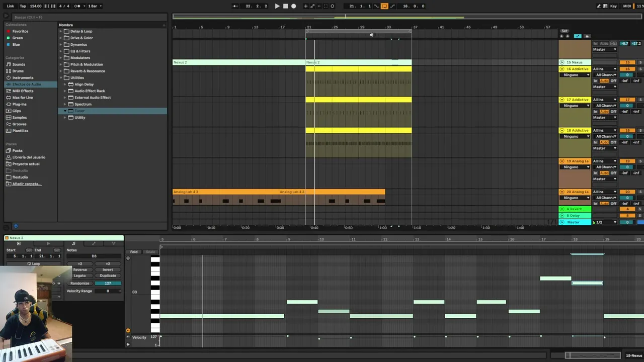
Task: Click the MIDI arrangement overdub plus icon
Action: tap(305, 6)
